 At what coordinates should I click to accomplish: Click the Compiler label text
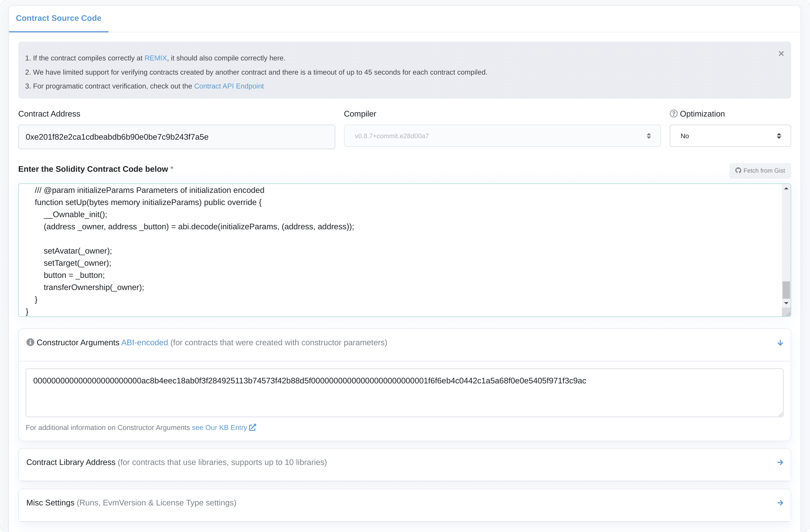coord(360,114)
